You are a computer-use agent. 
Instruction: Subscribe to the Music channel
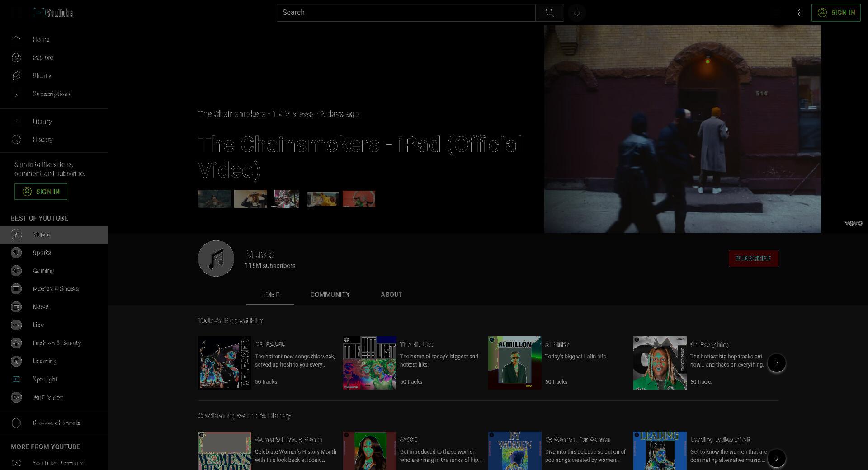[753, 258]
